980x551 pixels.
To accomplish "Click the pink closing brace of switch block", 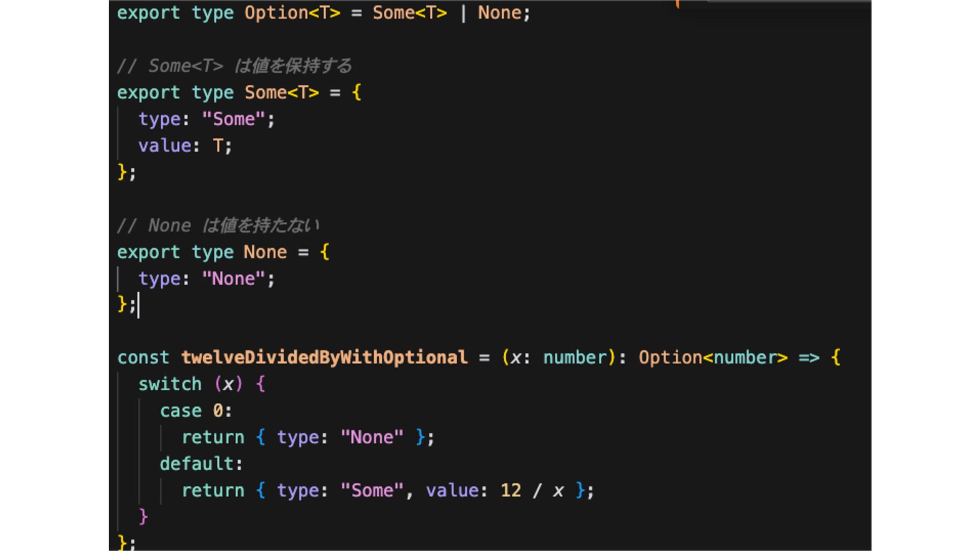I will point(143,516).
